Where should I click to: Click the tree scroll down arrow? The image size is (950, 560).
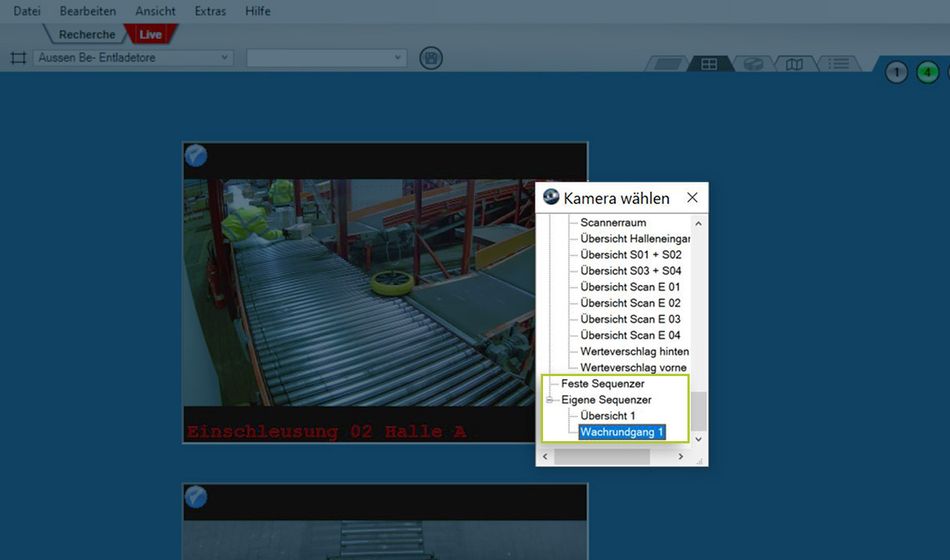698,440
